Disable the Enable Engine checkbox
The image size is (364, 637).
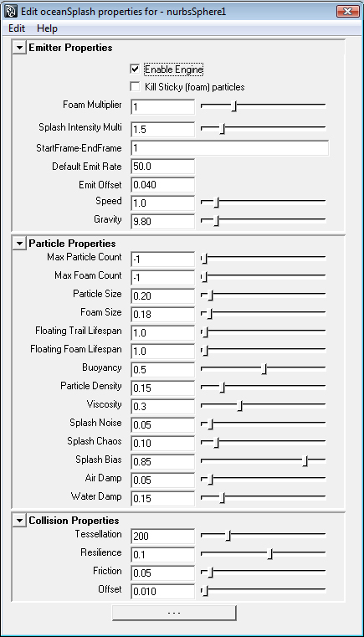[x=135, y=69]
